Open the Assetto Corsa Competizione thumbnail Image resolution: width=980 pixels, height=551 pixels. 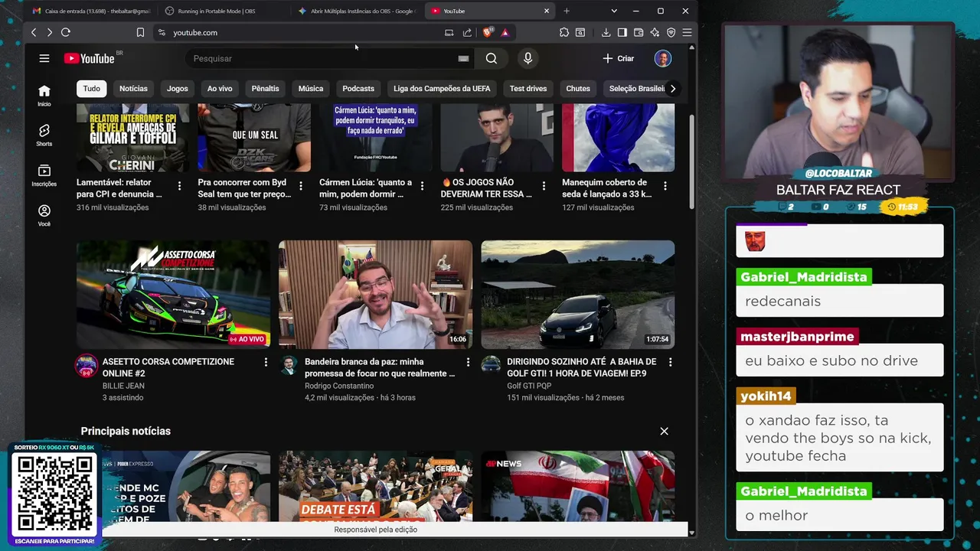(x=173, y=295)
